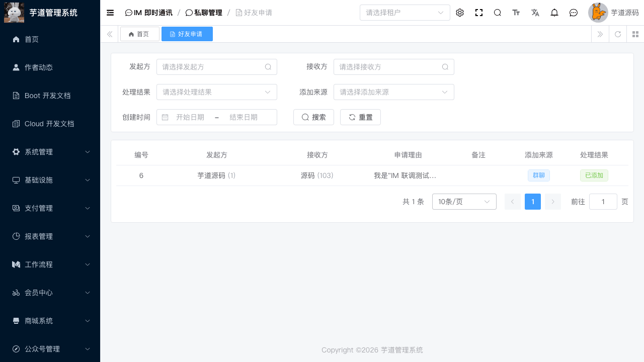Expand 系统管理 submenu chevron
This screenshot has height=362, width=644.
88,152
